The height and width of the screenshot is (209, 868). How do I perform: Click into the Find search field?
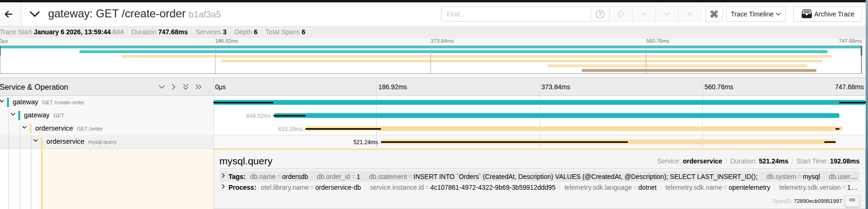(515, 14)
